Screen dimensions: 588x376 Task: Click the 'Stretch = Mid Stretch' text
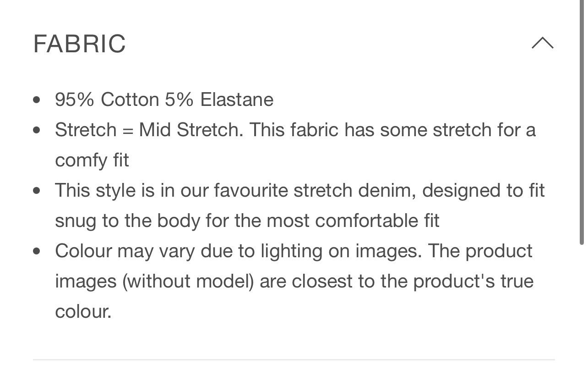[x=147, y=130]
